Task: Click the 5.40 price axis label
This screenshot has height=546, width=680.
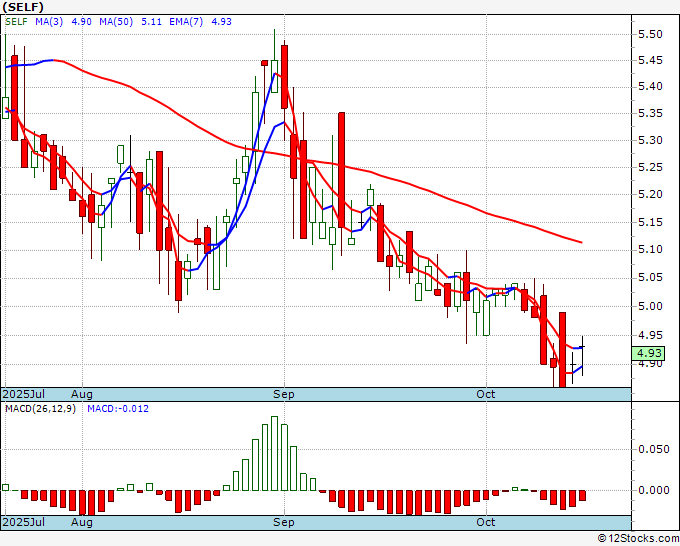Action: [x=651, y=87]
